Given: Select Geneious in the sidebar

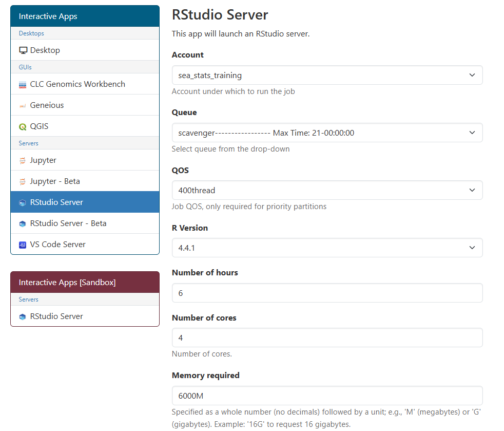Looking at the screenshot, I should 85,105.
